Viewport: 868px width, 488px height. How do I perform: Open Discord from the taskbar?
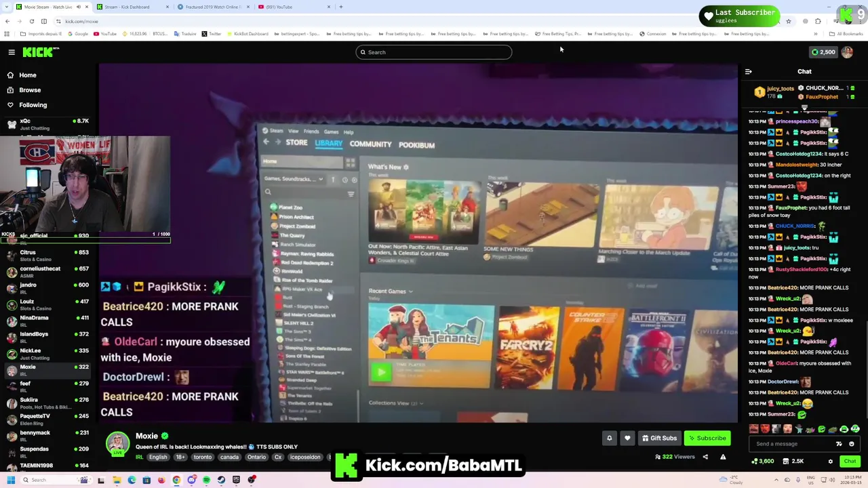(191, 480)
